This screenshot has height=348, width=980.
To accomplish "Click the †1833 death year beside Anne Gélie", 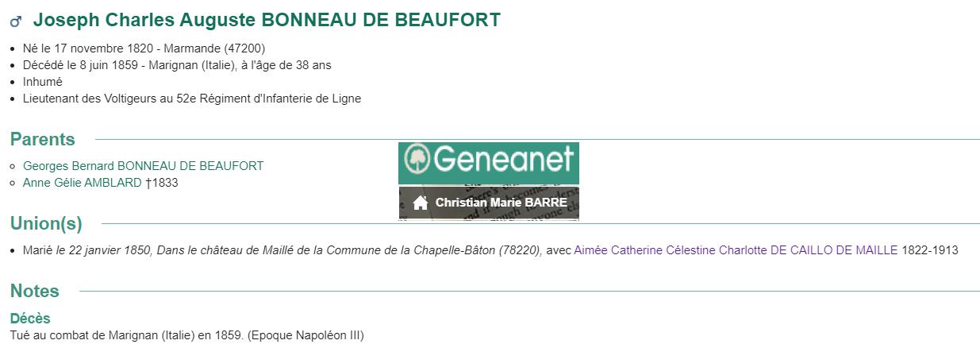I will [x=162, y=183].
